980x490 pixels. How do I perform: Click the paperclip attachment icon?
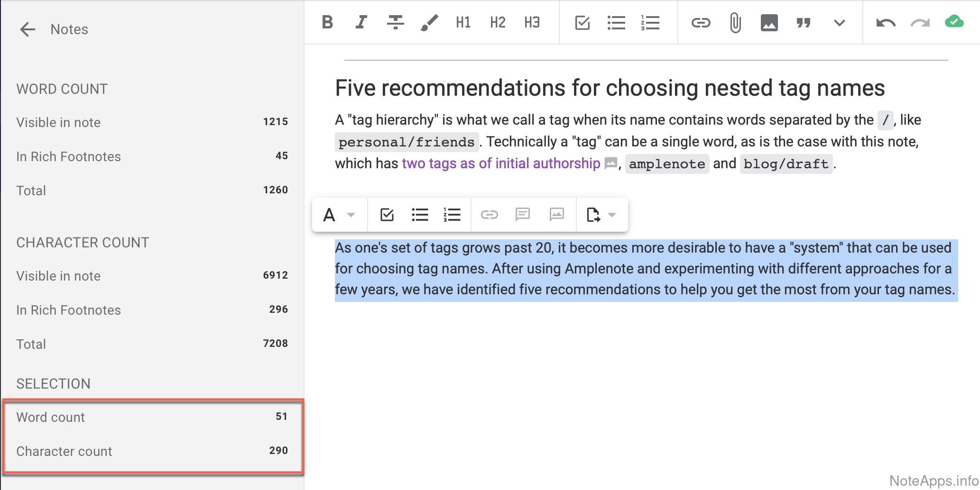tap(735, 22)
